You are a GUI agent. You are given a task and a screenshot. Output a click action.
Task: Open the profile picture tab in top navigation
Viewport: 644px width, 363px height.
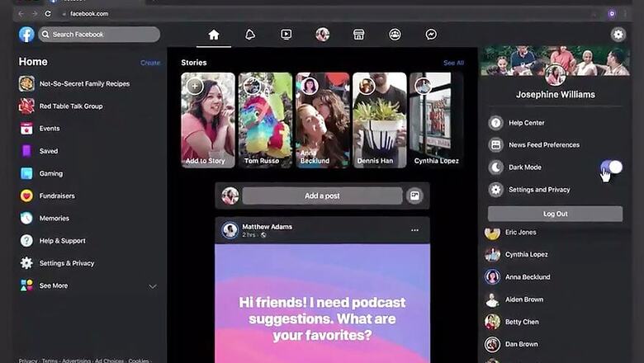(322, 35)
